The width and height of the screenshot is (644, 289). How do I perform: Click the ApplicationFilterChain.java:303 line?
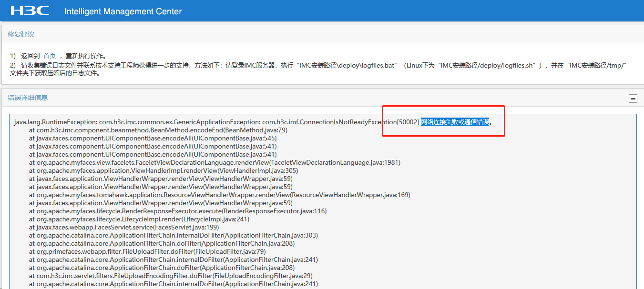[174, 235]
